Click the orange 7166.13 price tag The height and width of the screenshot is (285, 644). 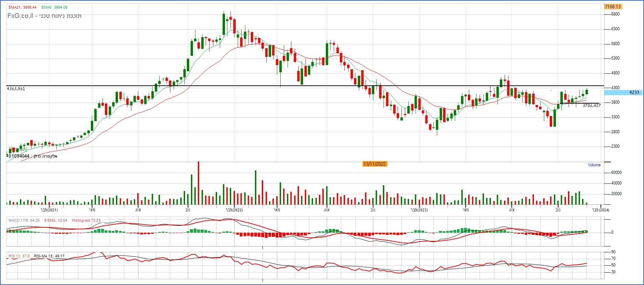[612, 7]
